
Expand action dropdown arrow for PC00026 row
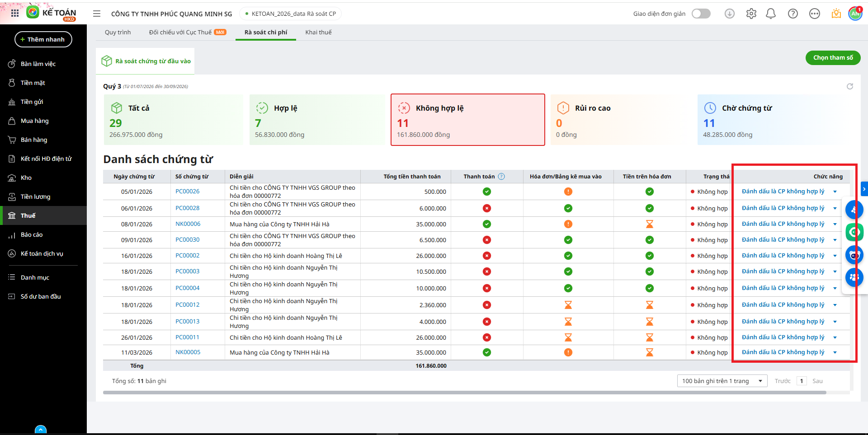[x=835, y=192]
